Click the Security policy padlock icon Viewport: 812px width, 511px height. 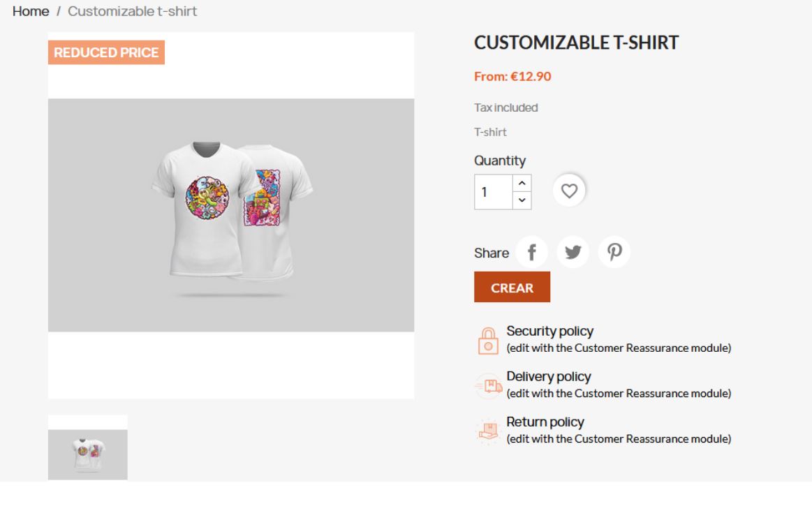[x=488, y=340]
